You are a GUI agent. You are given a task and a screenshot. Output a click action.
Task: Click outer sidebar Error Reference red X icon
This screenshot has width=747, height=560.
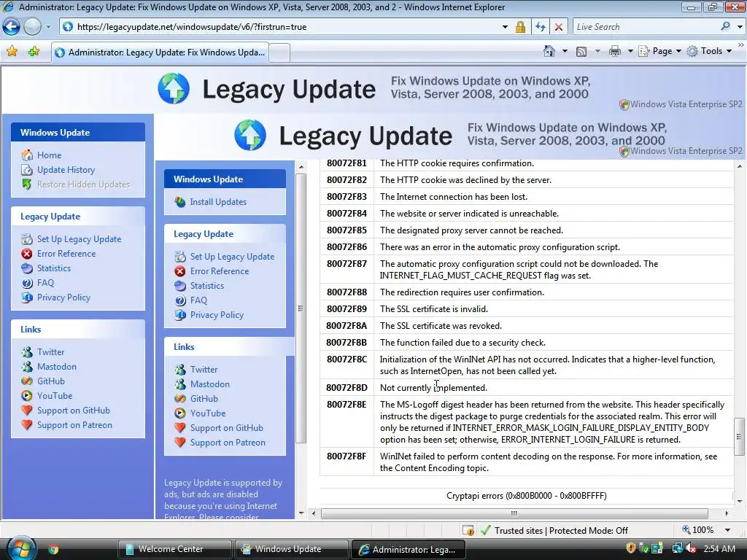click(x=27, y=254)
